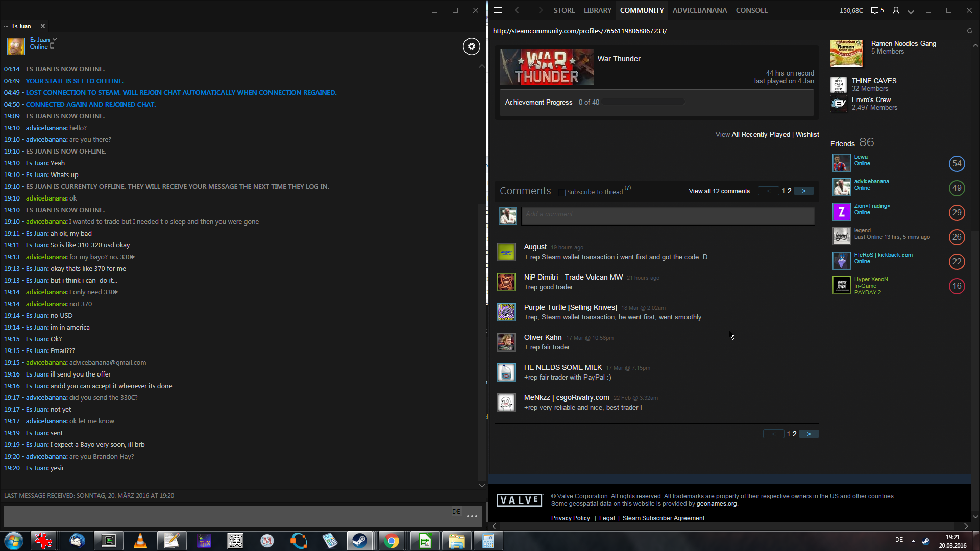Expand the Es Juan name dropdown
Image resolution: width=980 pixels, height=551 pixels.
click(x=55, y=39)
